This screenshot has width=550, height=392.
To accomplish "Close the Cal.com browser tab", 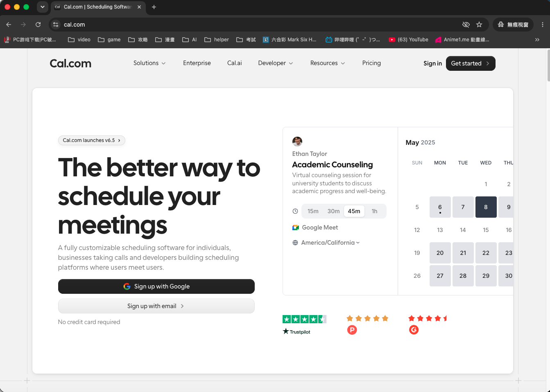I will (139, 7).
